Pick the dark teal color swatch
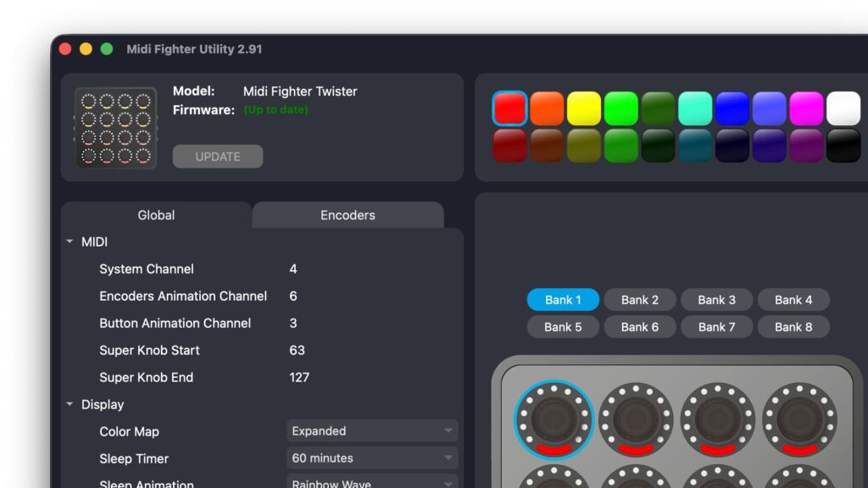Viewport: 868px width, 488px height. coord(695,146)
